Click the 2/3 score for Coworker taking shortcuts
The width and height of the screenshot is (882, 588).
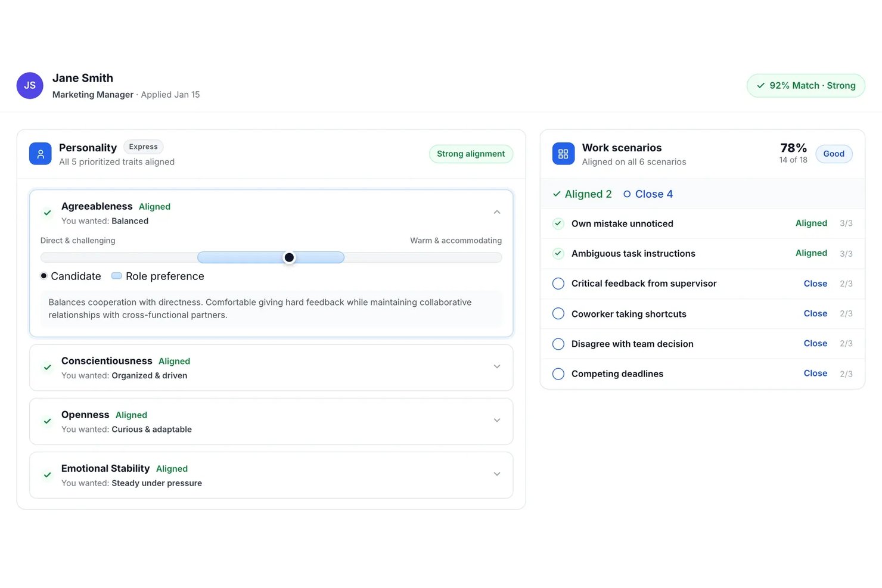point(846,313)
